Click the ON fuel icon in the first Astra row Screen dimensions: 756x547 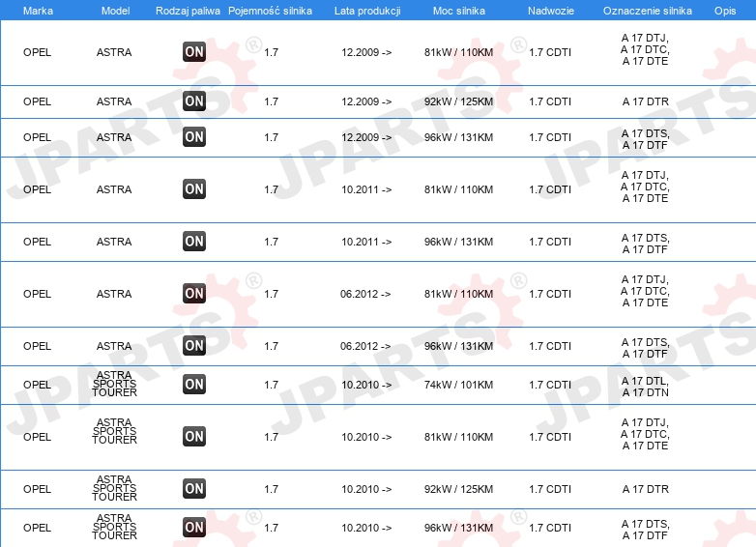point(194,52)
